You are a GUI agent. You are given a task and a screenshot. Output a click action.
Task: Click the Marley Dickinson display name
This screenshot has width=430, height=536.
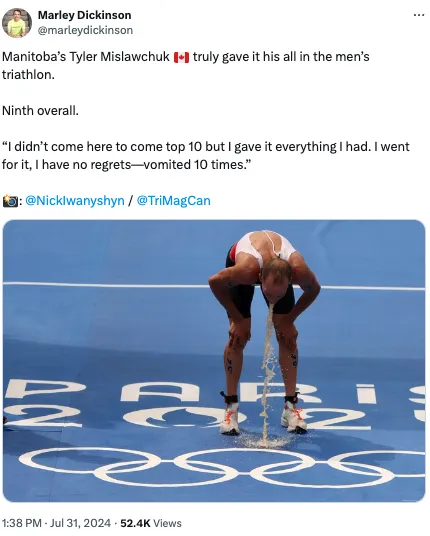(x=84, y=15)
